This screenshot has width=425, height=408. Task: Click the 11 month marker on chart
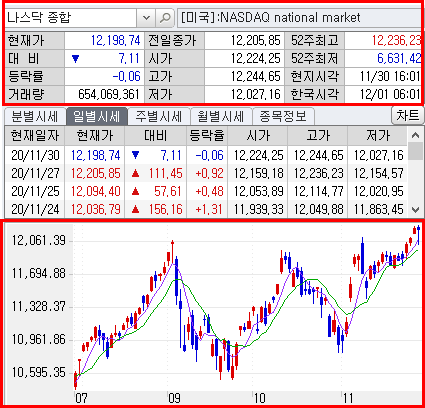pos(348,398)
